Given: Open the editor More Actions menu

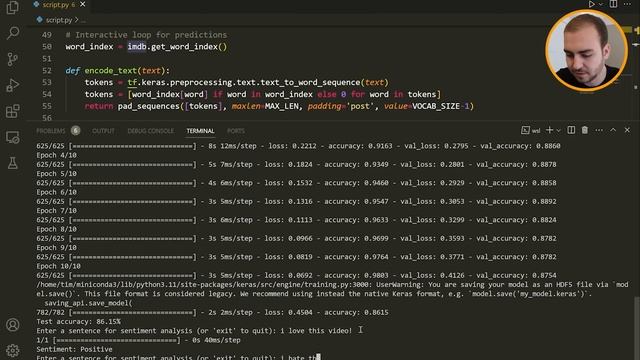Looking at the screenshot, I should 627,4.
